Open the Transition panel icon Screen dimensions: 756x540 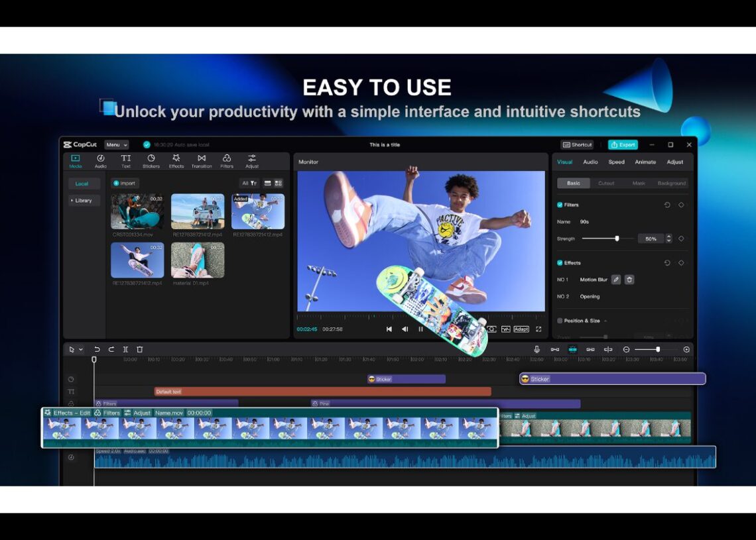pos(202,158)
